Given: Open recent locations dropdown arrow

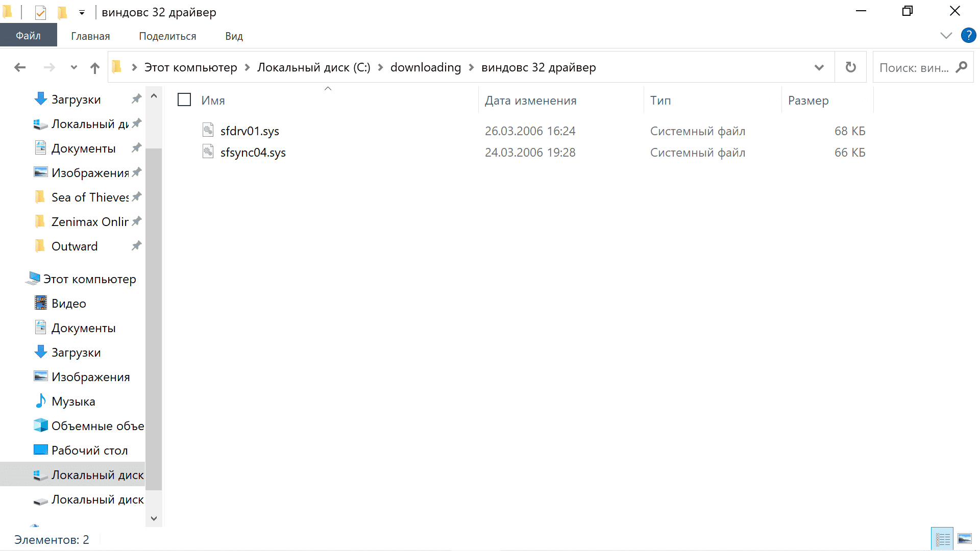Looking at the screenshot, I should [74, 67].
